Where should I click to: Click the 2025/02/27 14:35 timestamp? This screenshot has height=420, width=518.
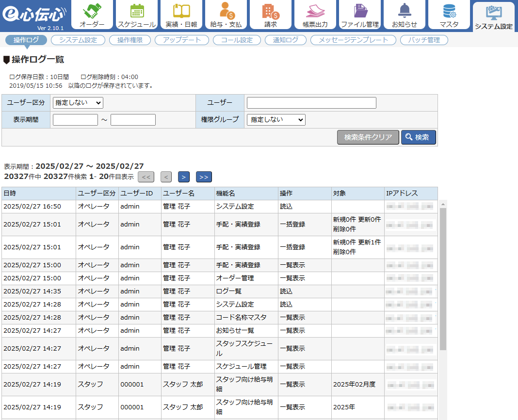pos(32,291)
